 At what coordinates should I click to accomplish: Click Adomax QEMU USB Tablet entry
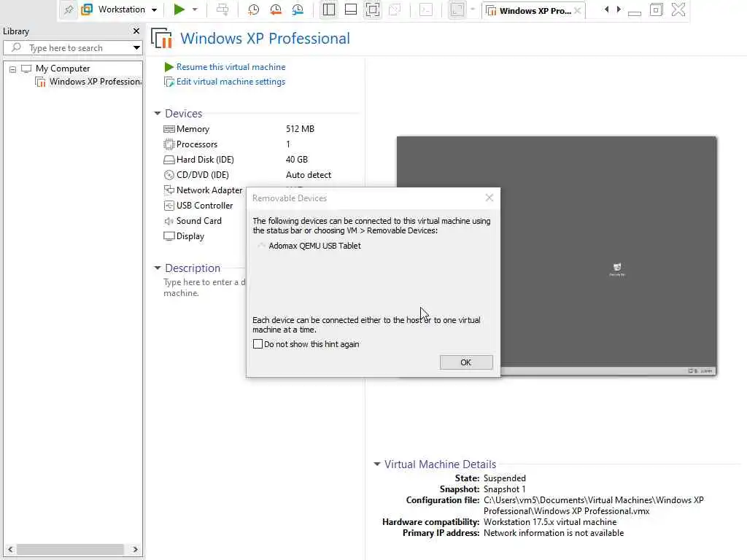click(x=314, y=246)
